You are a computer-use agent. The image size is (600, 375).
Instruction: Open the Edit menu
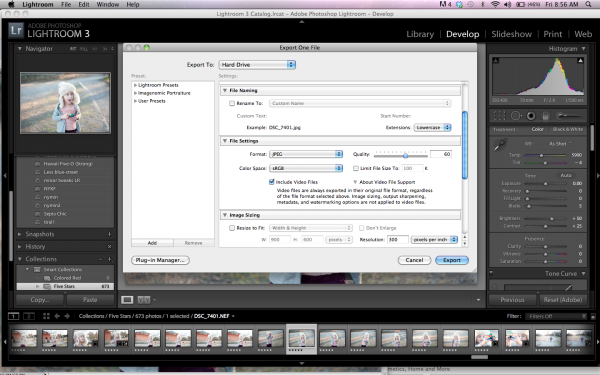coord(84,4)
